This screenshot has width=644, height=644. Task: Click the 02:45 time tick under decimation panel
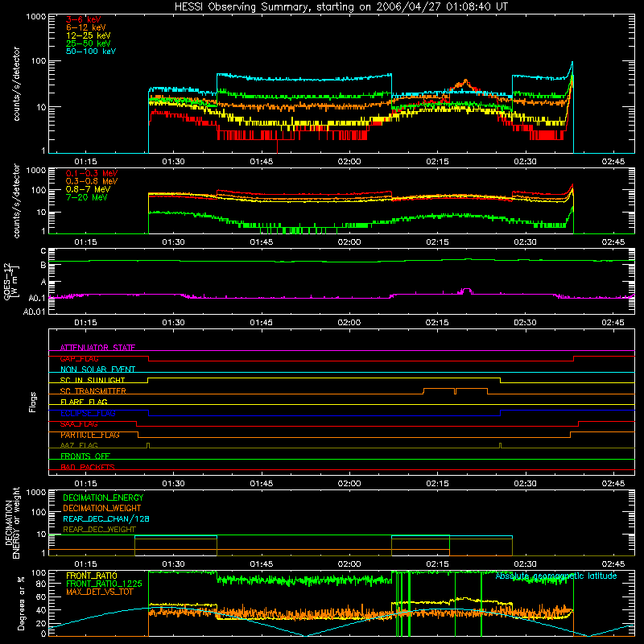click(613, 564)
